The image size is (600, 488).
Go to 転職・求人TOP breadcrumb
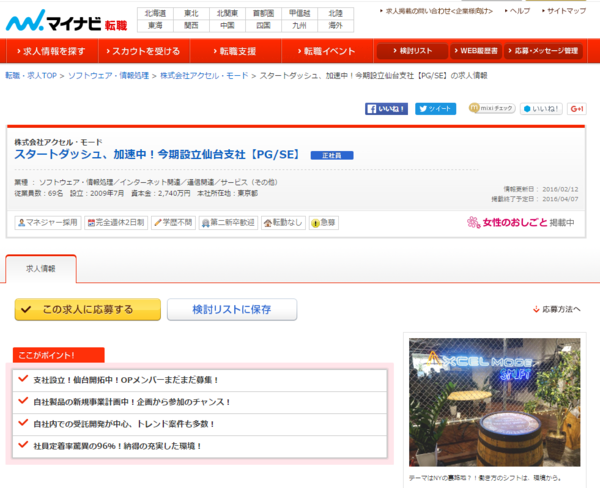point(31,75)
